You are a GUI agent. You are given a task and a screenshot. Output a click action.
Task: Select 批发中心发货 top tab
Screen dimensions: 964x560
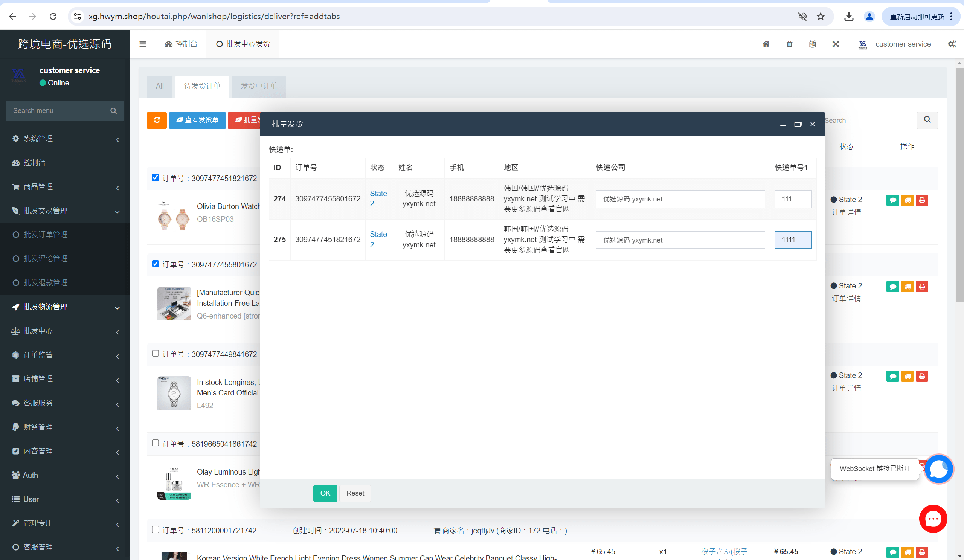coord(243,44)
